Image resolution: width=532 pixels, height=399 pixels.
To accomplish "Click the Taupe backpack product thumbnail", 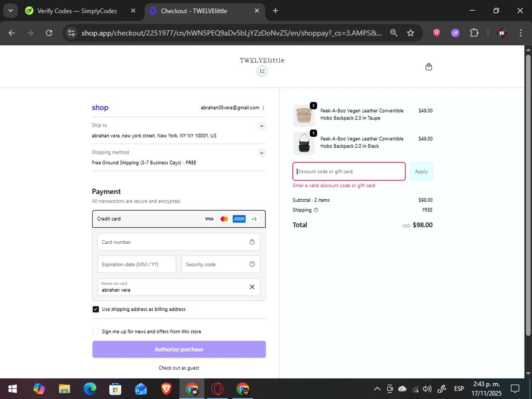I will tap(304, 115).
